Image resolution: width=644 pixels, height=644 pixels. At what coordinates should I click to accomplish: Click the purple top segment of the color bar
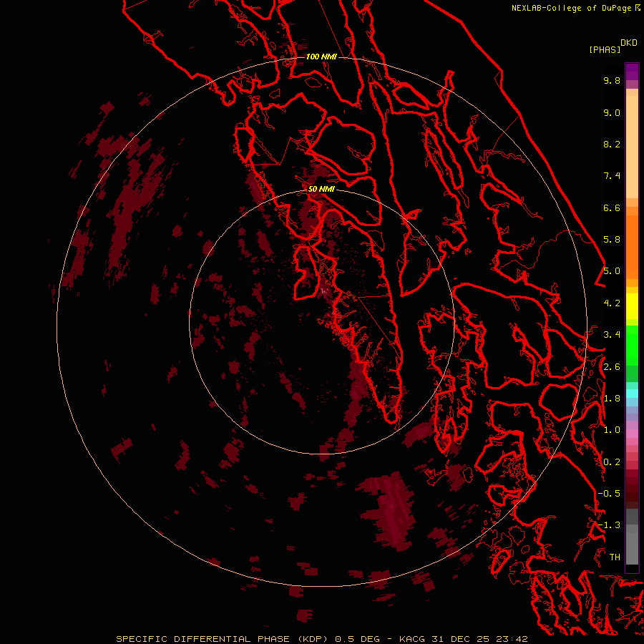632,72
